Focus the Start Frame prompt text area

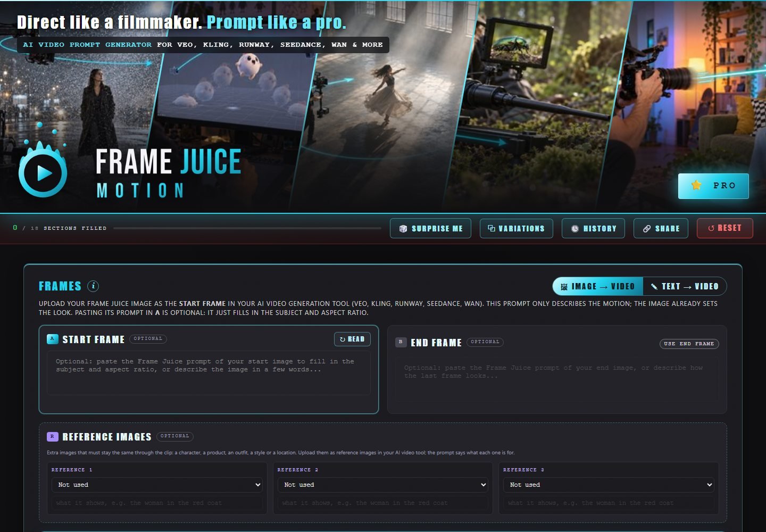(x=209, y=372)
